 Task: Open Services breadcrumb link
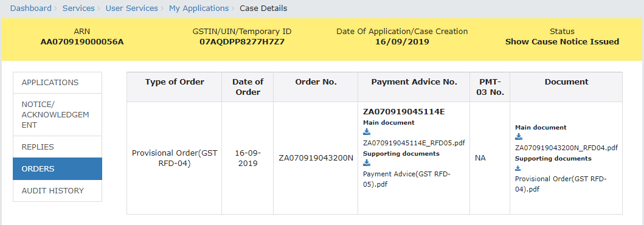78,9
